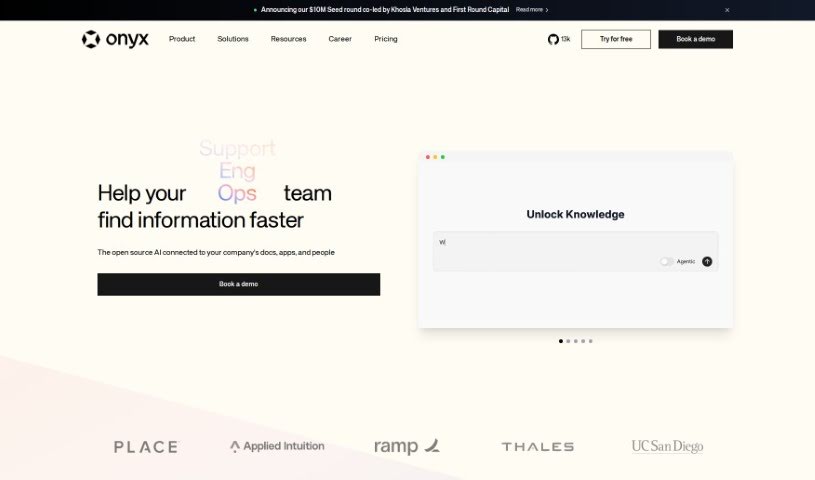The width and height of the screenshot is (815, 480).
Task: Click the PLACE customer logo
Action: (146, 447)
